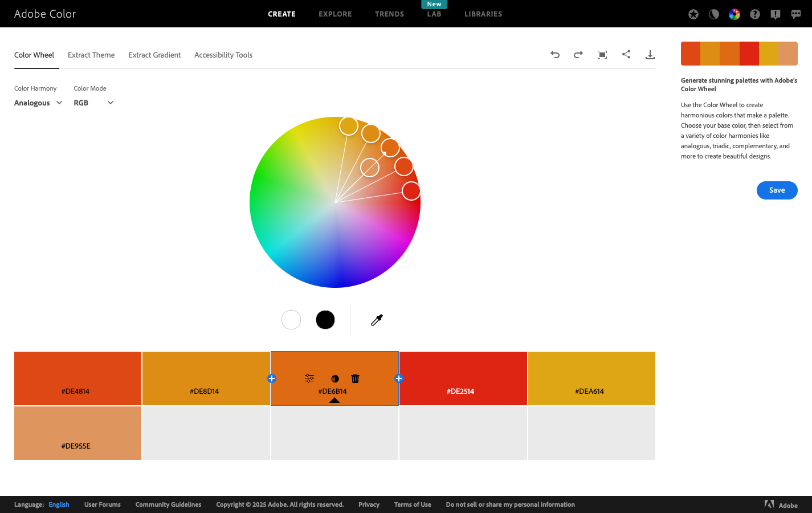Open the Color Mode dropdown
The height and width of the screenshot is (513, 812).
tap(93, 103)
